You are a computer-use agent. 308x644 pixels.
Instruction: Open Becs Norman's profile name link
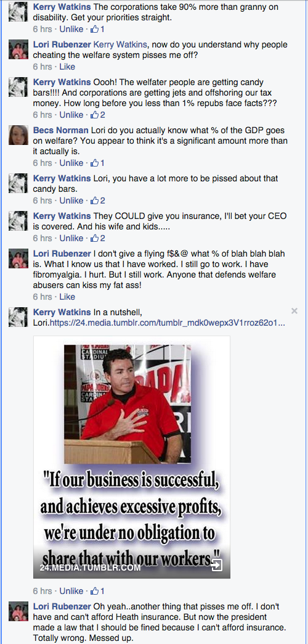tap(61, 131)
